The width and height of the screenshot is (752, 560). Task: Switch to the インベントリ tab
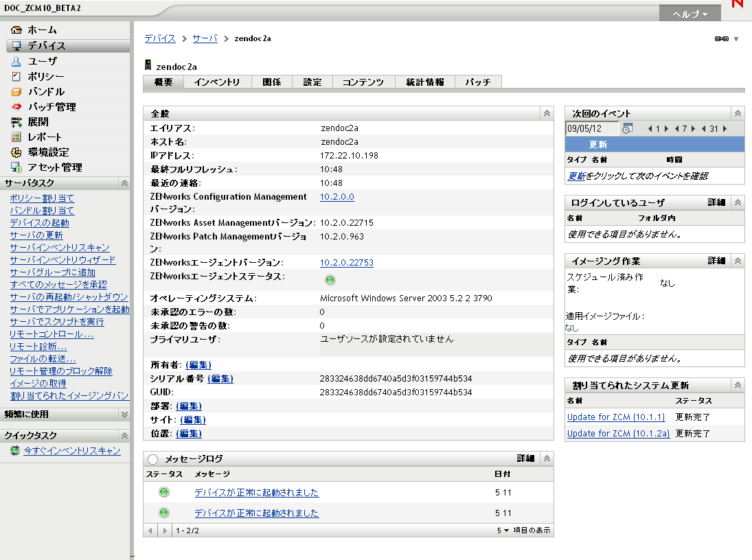point(216,82)
